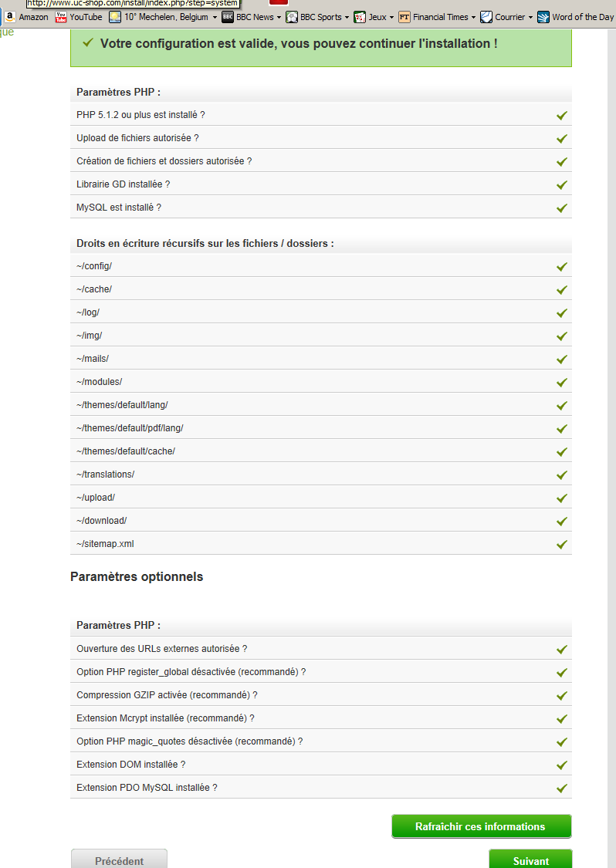The image size is (616, 868).
Task: Open the Jeux bookmark menu arrow
Action: (x=391, y=17)
